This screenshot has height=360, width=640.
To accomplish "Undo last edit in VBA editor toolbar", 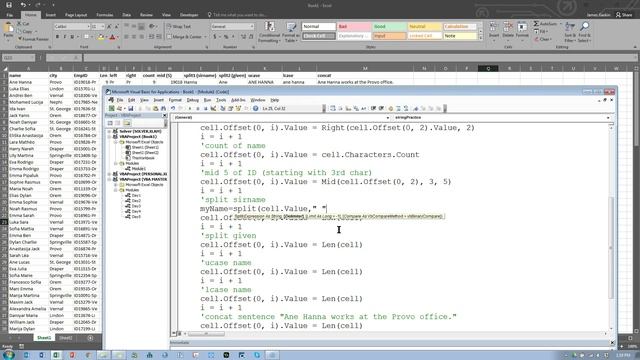I will 173,109.
